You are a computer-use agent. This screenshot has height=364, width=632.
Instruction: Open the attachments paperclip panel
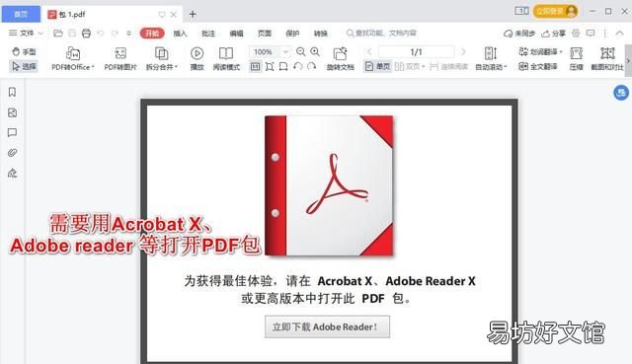click(x=12, y=153)
